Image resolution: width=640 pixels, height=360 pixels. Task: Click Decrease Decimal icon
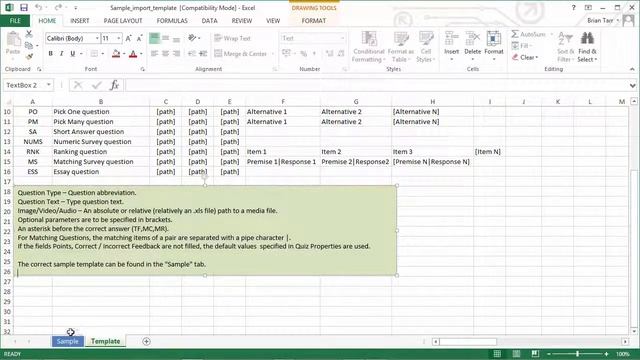coord(341,53)
